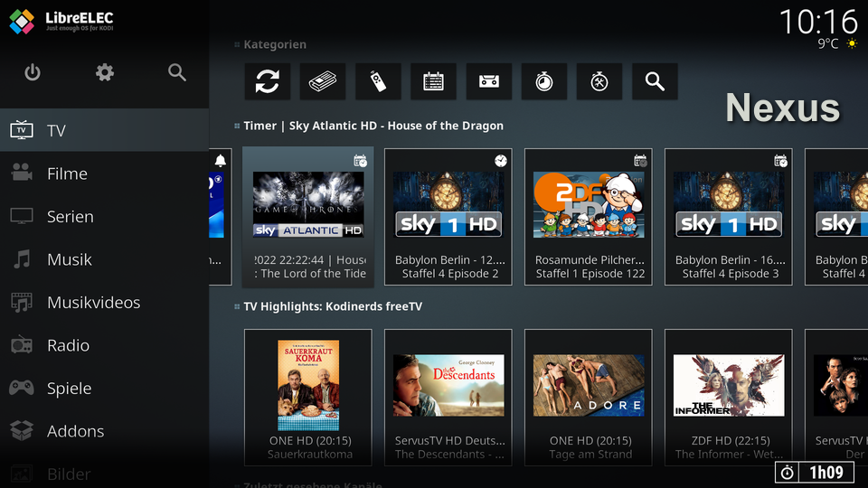Open The Informer ZDF HD highlight
The width and height of the screenshot is (868, 488).
pos(729,398)
